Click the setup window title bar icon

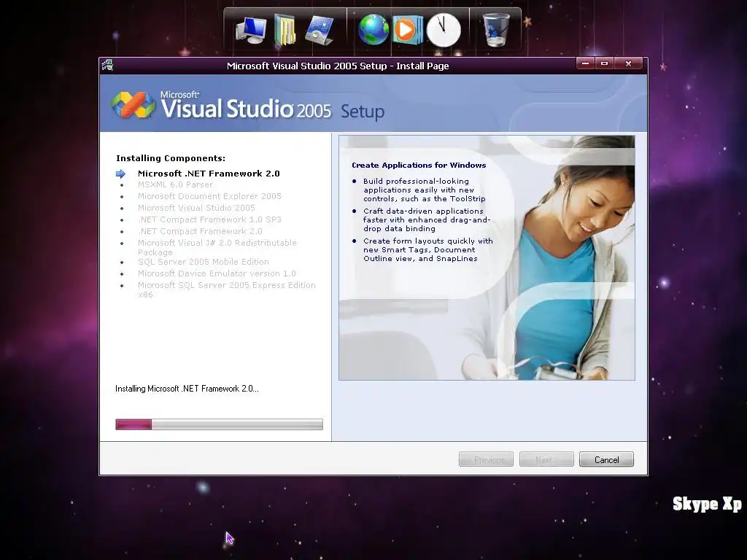point(108,65)
